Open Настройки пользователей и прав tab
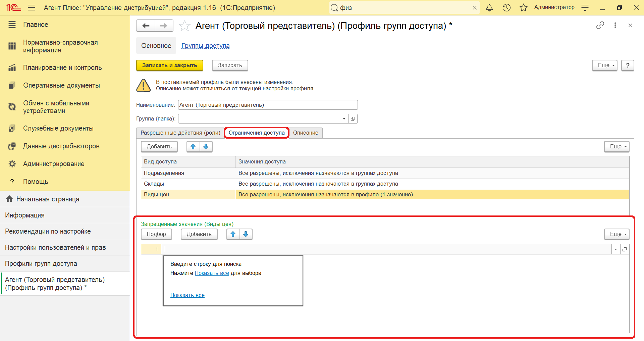This screenshot has width=644, height=341. click(x=65, y=247)
